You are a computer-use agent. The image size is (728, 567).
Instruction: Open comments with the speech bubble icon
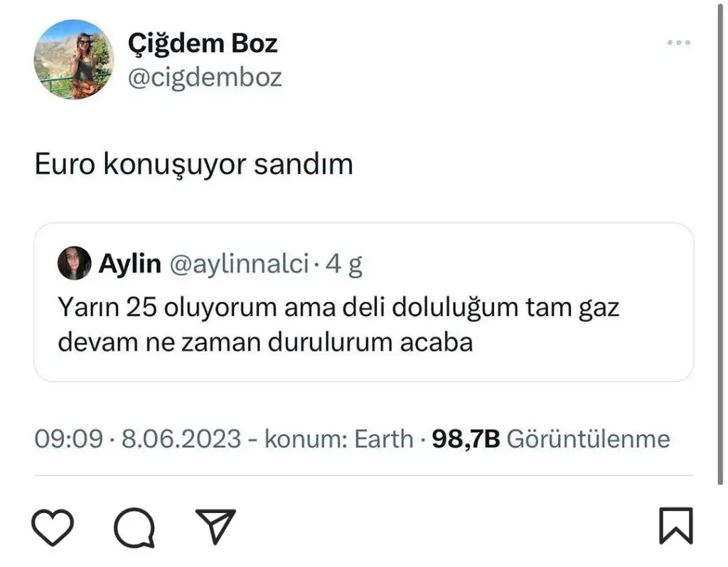pyautogui.click(x=134, y=528)
